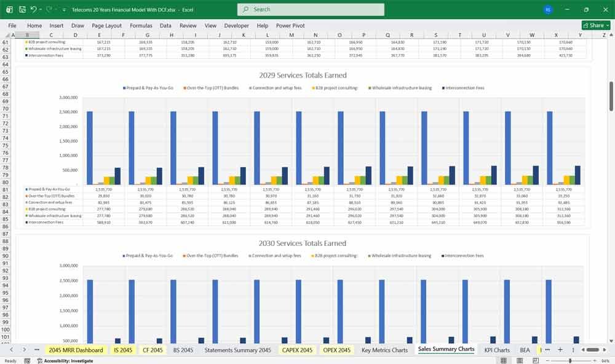
Task: Click the zoom slider in status bar
Action: [570, 360]
